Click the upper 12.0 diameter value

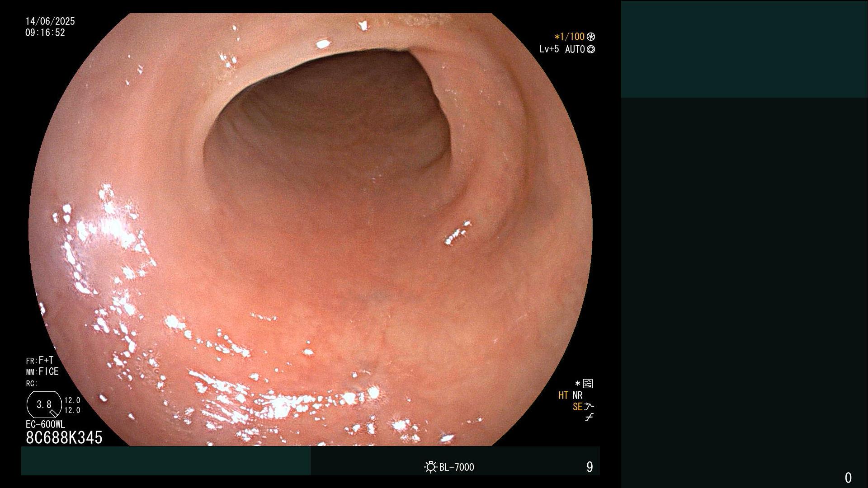click(72, 400)
